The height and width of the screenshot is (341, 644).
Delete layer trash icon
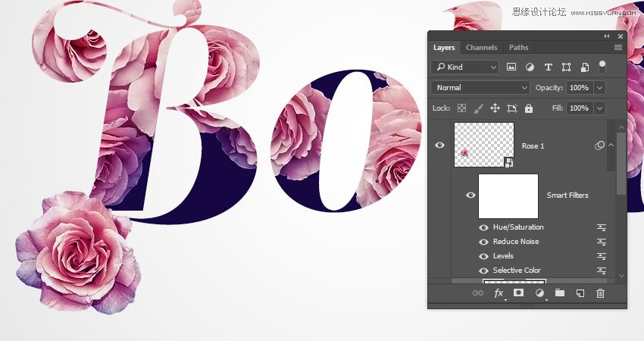601,293
